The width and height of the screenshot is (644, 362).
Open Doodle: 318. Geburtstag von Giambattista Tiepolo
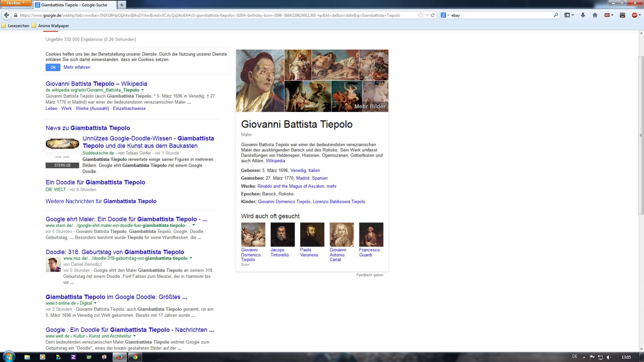coord(115,252)
